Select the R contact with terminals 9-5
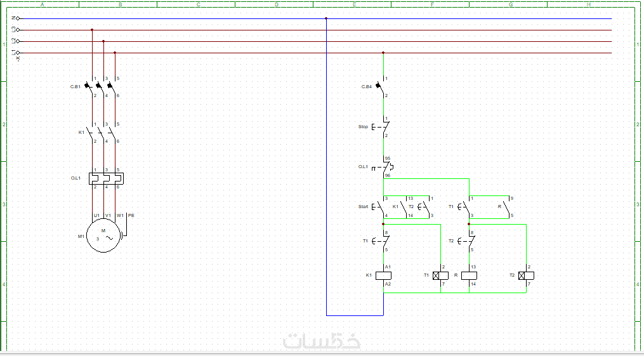 click(509, 207)
